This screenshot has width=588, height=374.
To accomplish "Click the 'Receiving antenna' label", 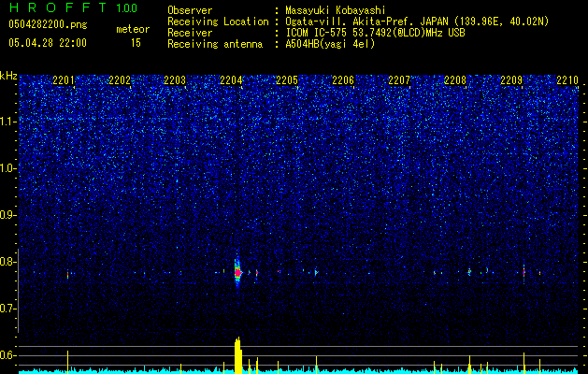I will (x=215, y=44).
